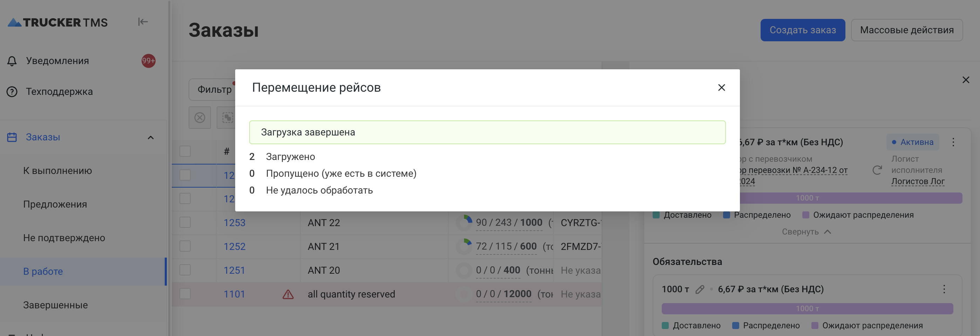
Task: Open Завершенные section
Action: click(x=55, y=305)
